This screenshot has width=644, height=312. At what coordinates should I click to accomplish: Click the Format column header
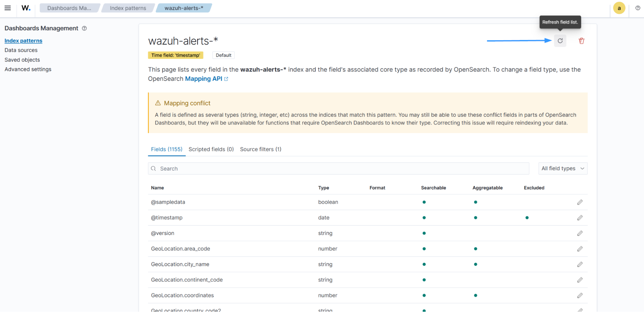tap(377, 188)
